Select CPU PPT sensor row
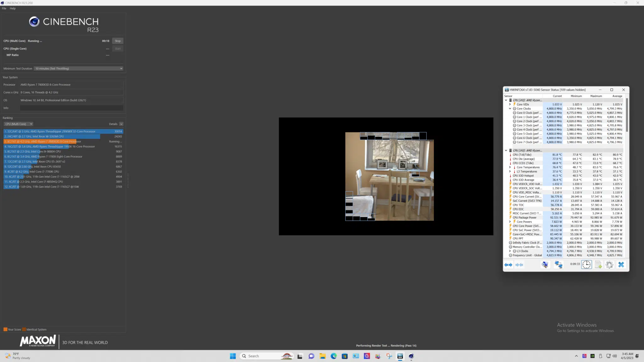Viewport: 644px width, 362px height. (564, 239)
